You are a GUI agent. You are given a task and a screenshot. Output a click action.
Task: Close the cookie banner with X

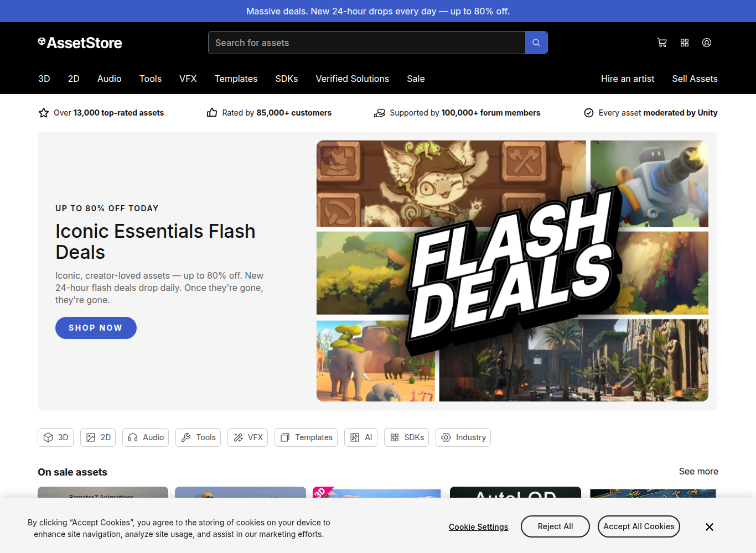coord(710,527)
